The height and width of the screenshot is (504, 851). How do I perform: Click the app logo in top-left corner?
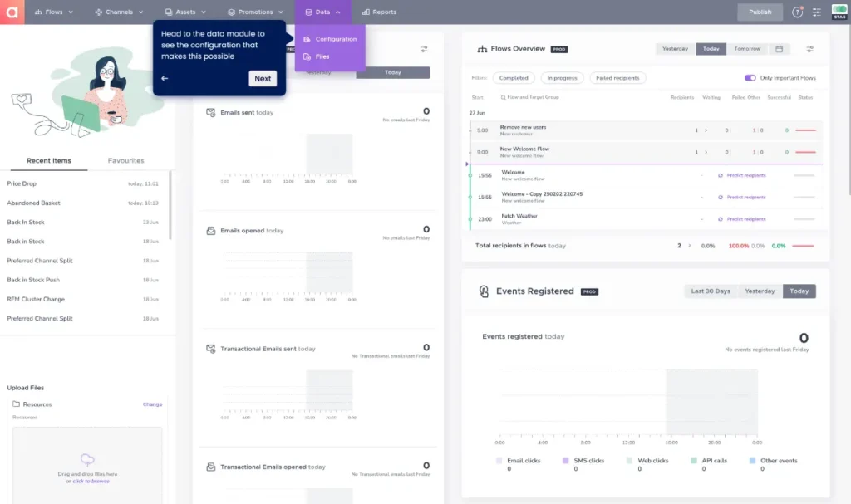(x=12, y=12)
